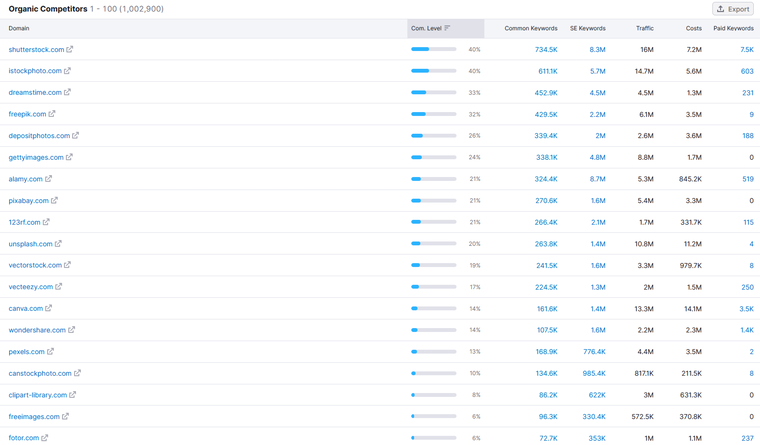This screenshot has height=445, width=760.
Task: Open alamy.com SE keywords 8.7M
Action: (597, 179)
